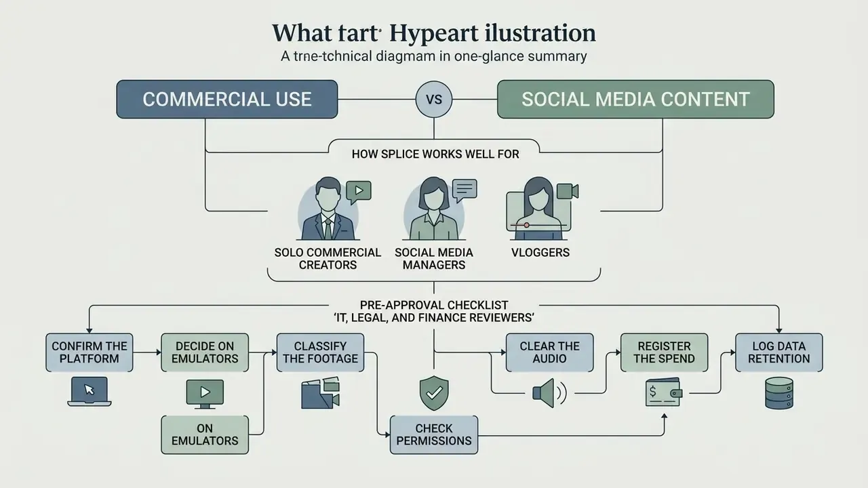
Task: Select the Social Media Managers avatar
Action: 434,209
